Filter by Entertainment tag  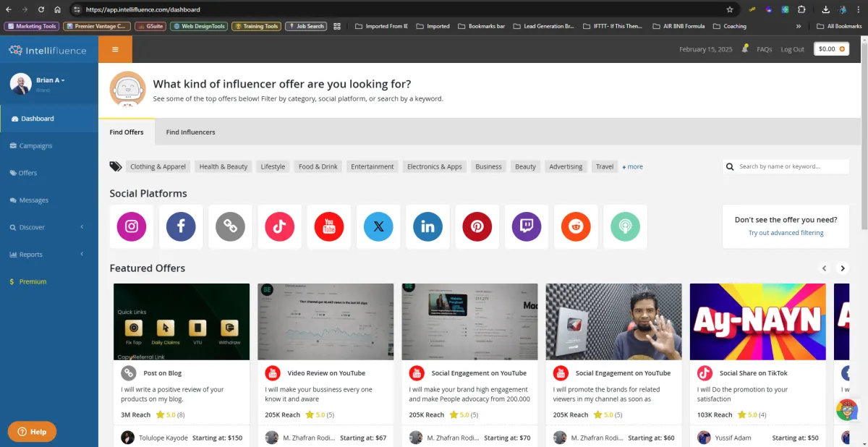(373, 166)
